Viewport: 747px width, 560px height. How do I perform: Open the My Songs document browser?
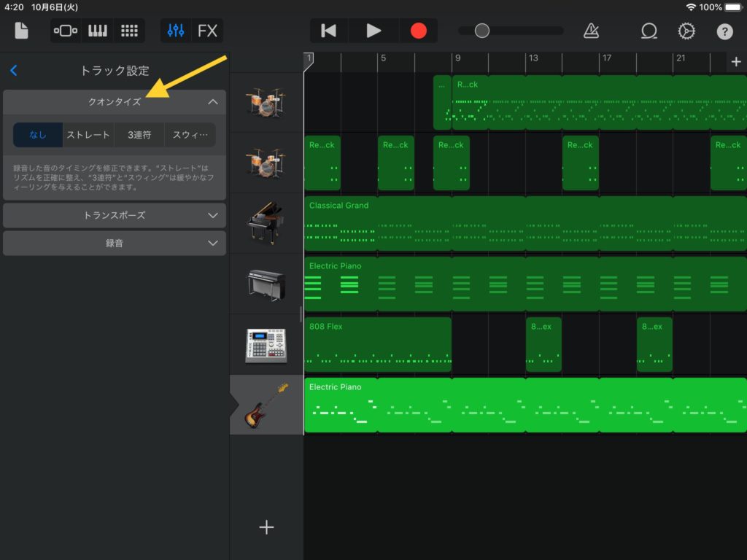pyautogui.click(x=21, y=31)
